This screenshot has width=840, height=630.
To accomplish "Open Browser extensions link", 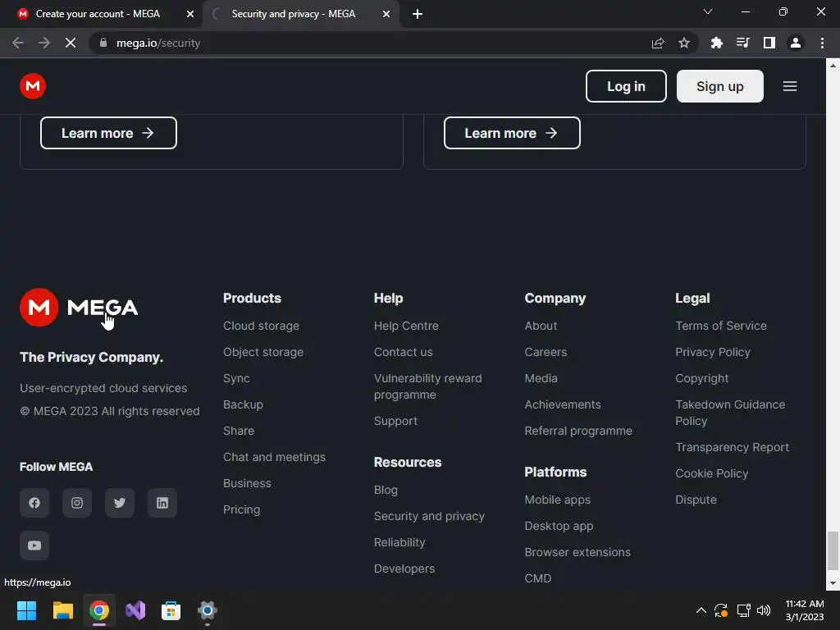I will [577, 552].
